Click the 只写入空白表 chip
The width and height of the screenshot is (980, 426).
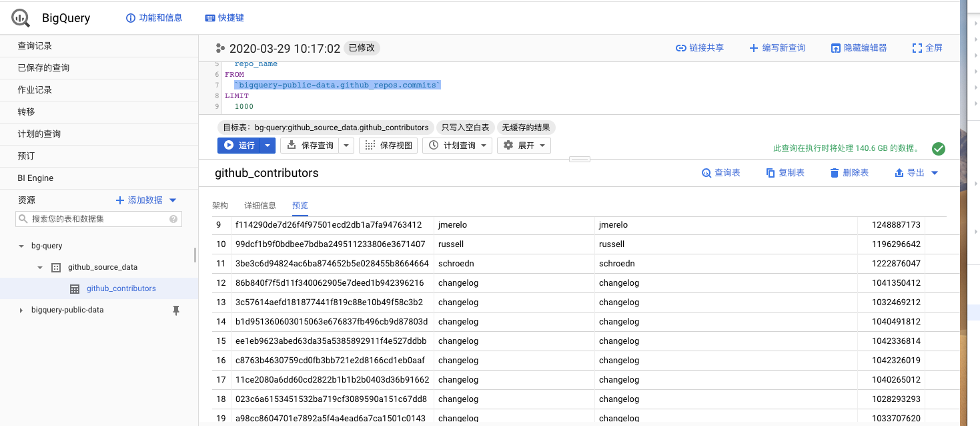pyautogui.click(x=465, y=128)
